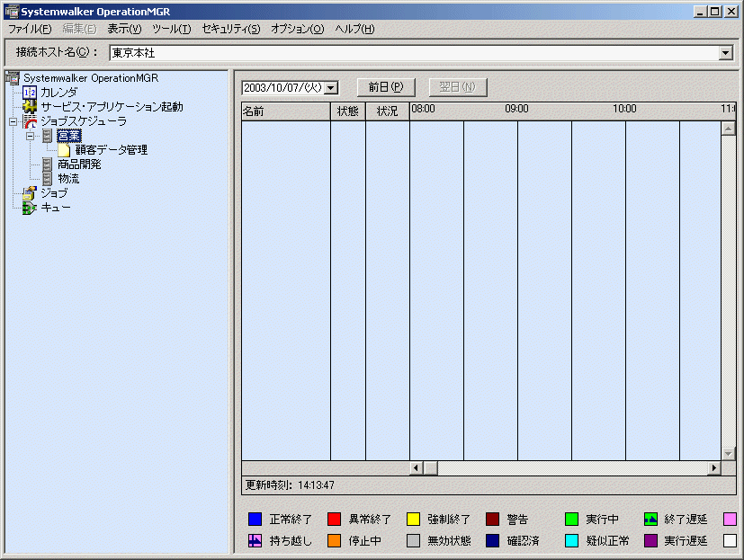Click the Systemwalker OperationMGR root tree icon
The width and height of the screenshot is (744, 560).
[13, 78]
